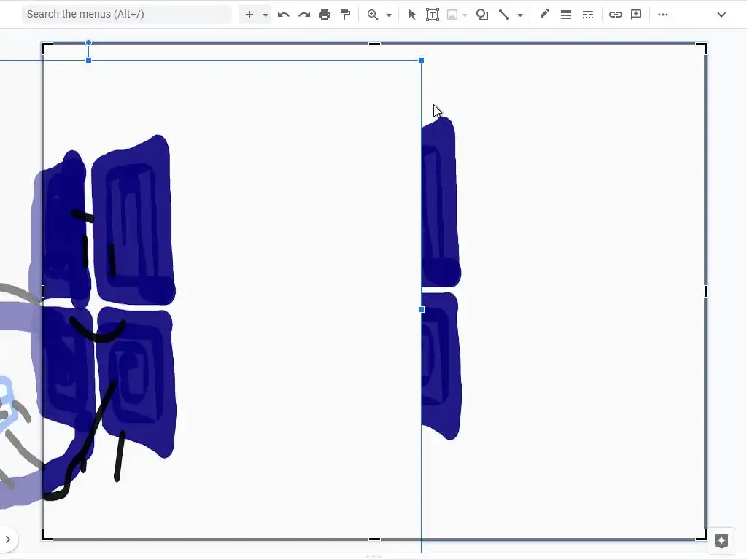
Task: Click the left-edge crop handle
Action: tap(43, 291)
